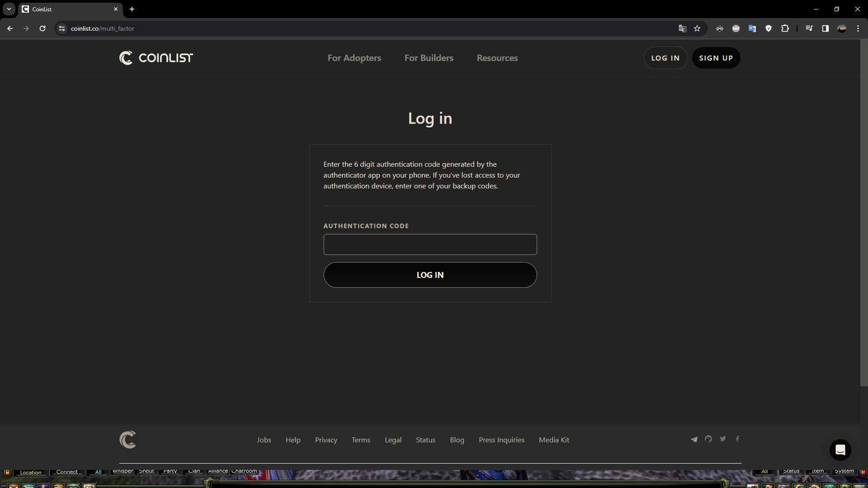Open the Chrome three-dot menu
868x488 pixels.
click(858, 28)
